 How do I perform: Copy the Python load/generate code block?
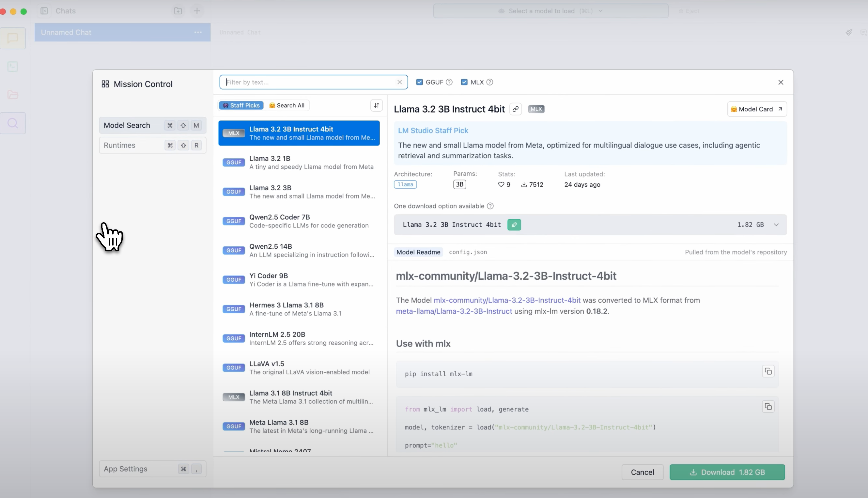point(768,407)
